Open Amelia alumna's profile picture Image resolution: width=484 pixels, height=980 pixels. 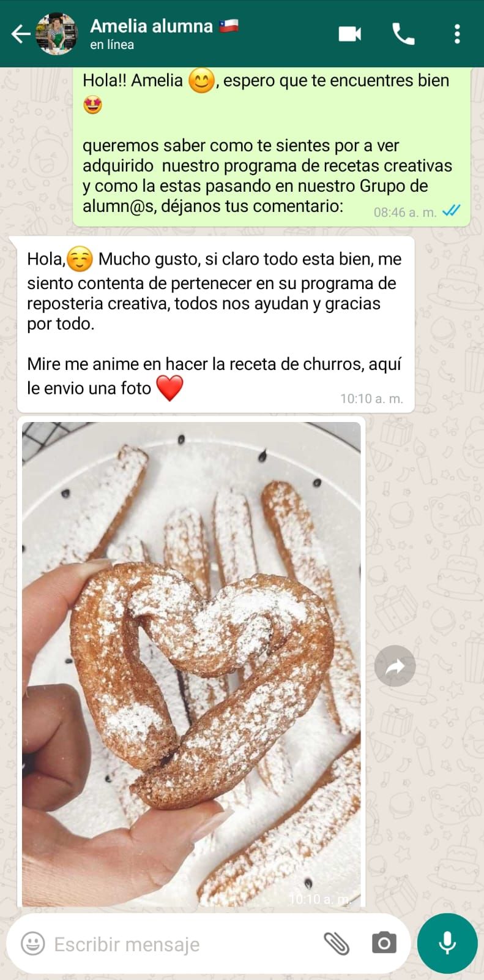(57, 34)
